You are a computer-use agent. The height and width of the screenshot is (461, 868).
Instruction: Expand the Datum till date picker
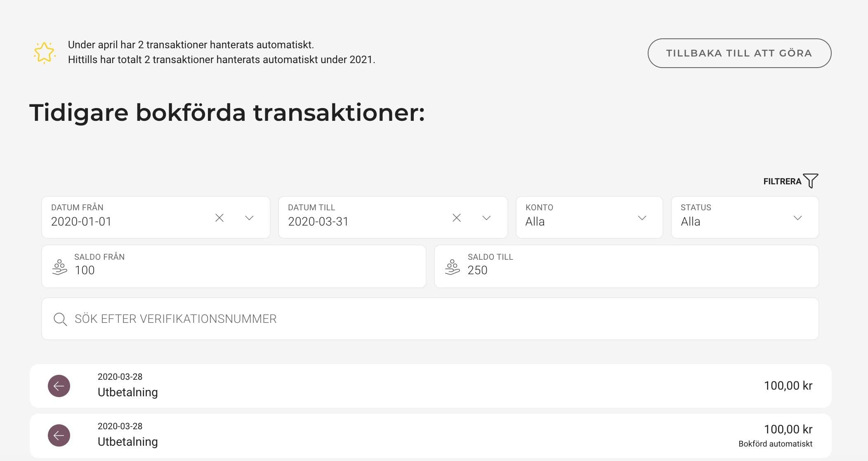coord(486,218)
